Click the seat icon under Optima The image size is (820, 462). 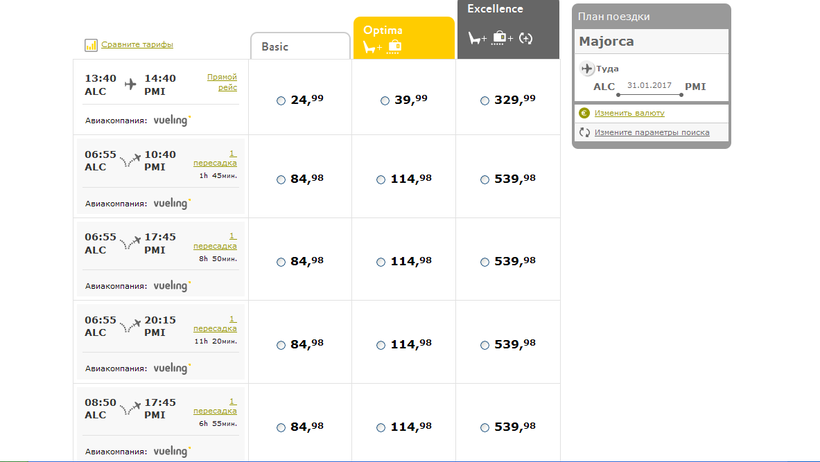tap(370, 46)
